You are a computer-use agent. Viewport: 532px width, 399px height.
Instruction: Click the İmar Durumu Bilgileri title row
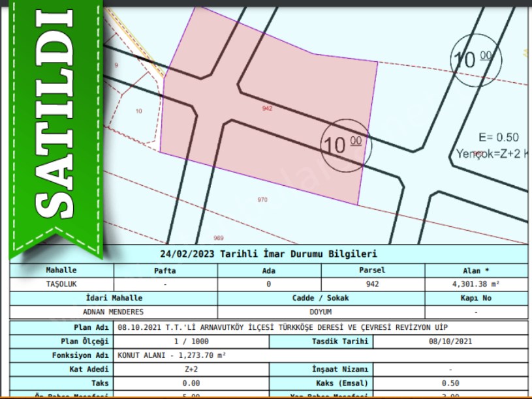point(268,254)
